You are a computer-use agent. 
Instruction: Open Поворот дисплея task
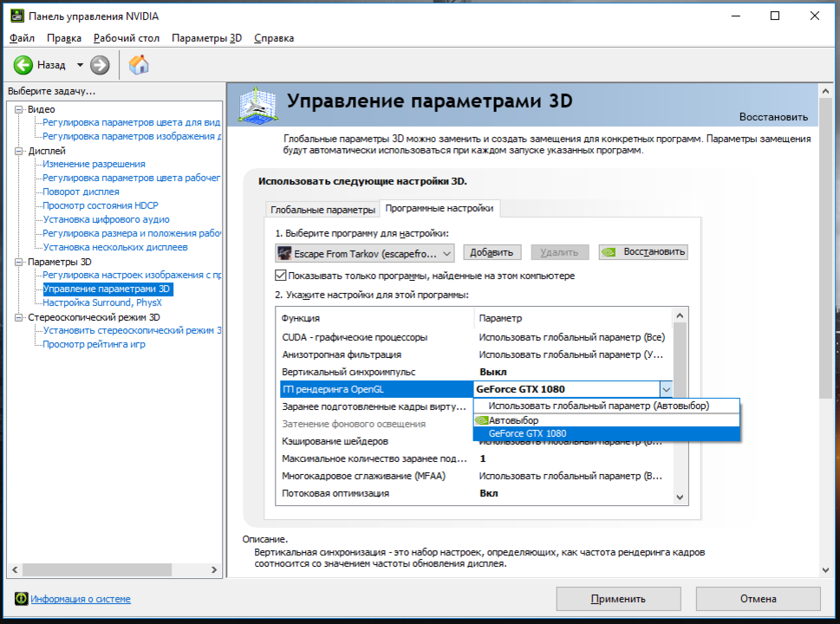tap(81, 192)
